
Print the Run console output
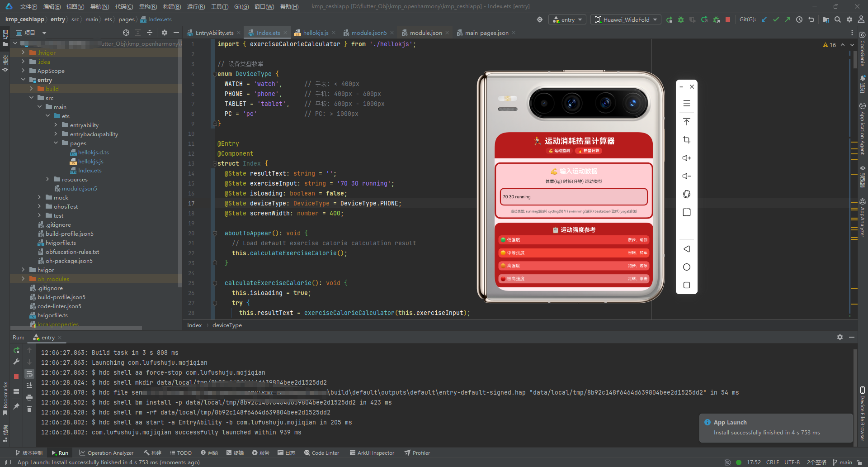[x=29, y=397]
